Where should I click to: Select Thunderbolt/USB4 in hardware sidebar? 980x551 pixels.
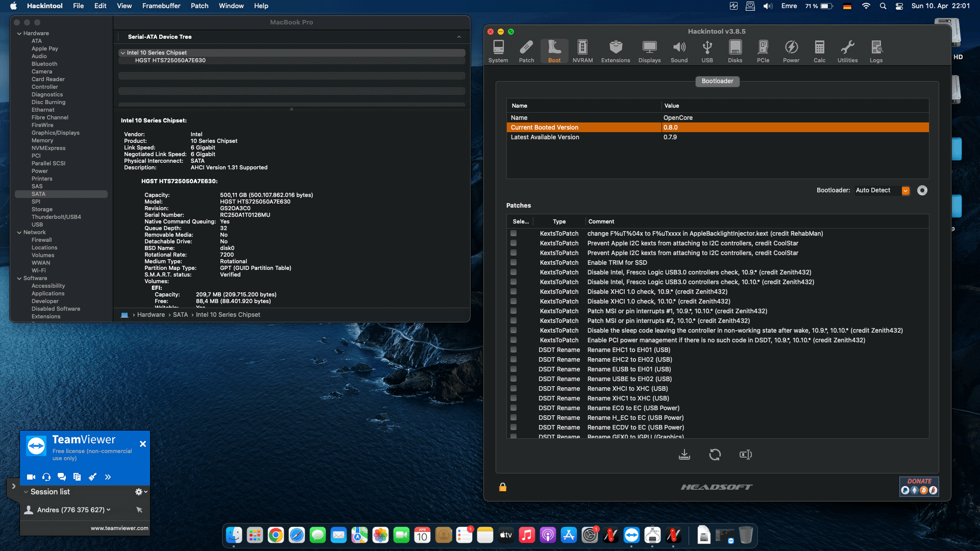(56, 217)
